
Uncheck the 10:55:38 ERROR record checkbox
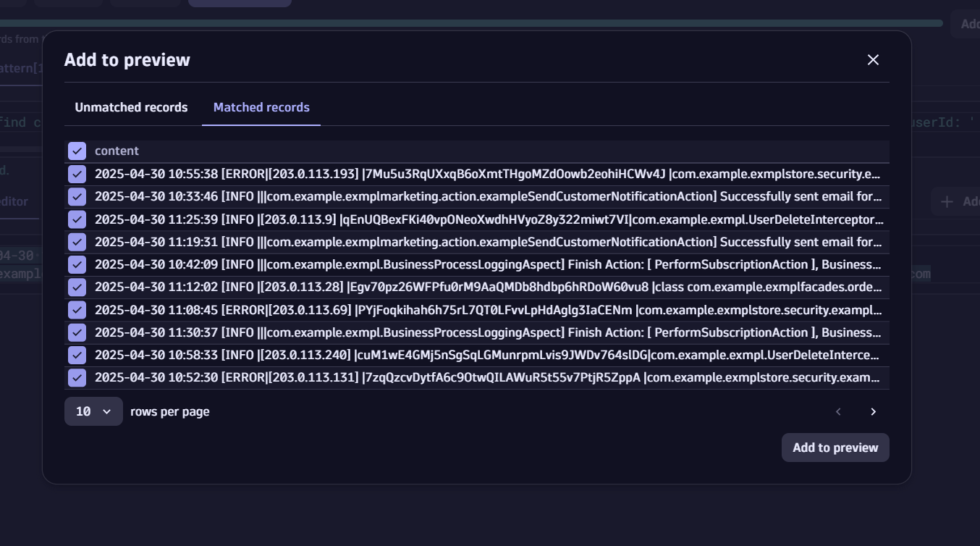tap(77, 174)
